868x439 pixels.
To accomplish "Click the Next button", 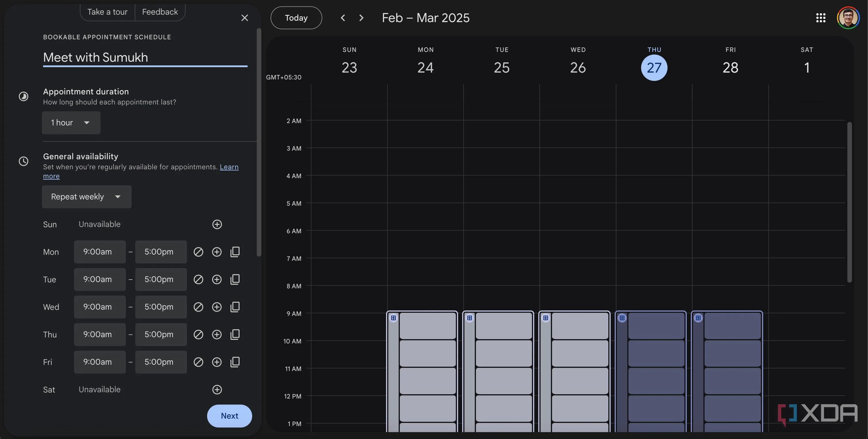I will [x=229, y=416].
